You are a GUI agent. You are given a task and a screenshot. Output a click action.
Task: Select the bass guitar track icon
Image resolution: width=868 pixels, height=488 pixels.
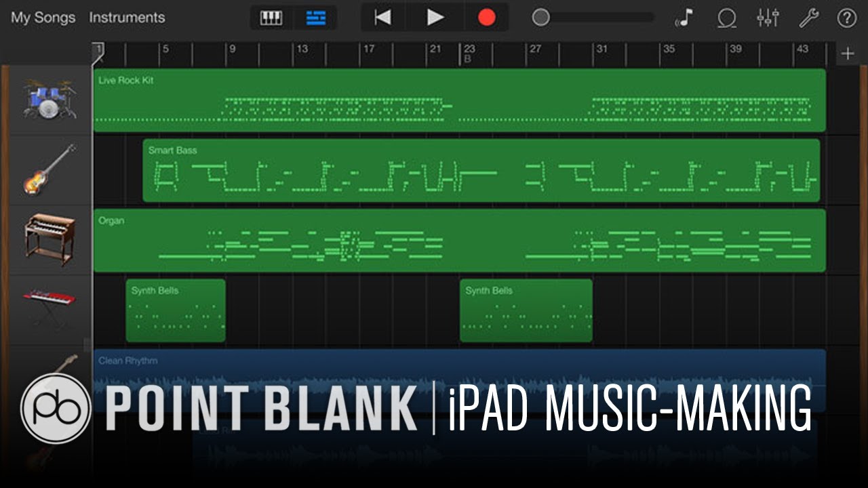[50, 169]
